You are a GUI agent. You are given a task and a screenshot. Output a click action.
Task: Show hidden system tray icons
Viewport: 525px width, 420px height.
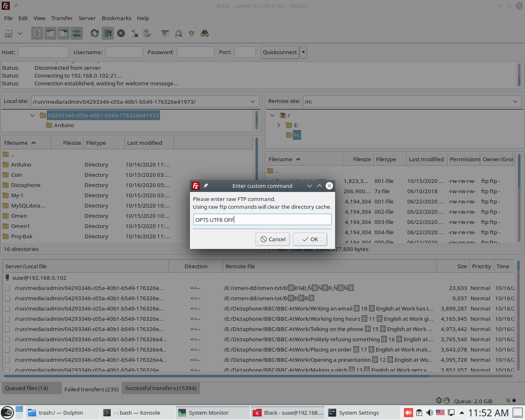point(462,413)
